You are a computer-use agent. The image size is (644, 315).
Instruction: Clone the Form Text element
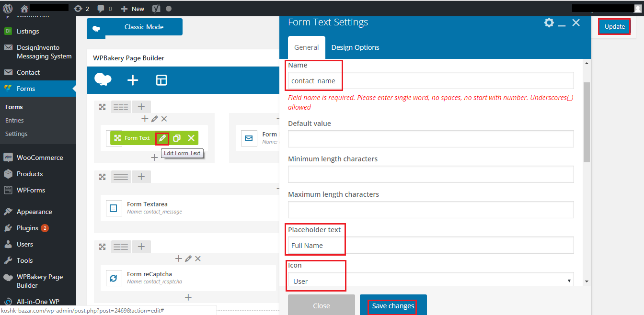tap(177, 138)
